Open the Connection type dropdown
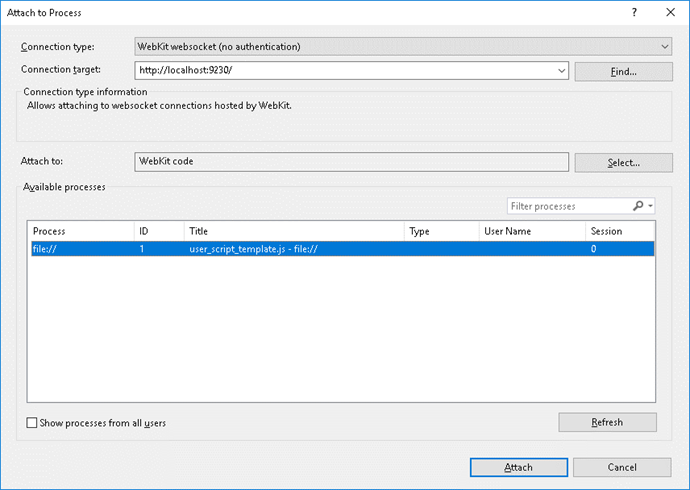The image size is (690, 490). pyautogui.click(x=664, y=46)
